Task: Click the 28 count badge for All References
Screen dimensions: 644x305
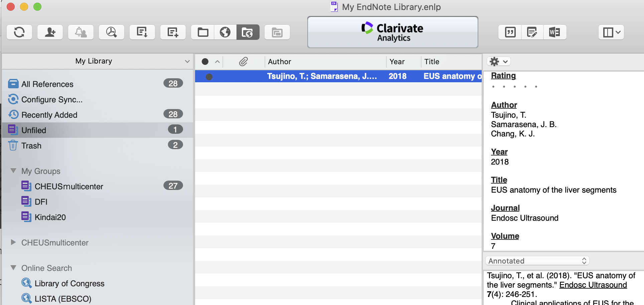Action: [x=173, y=83]
